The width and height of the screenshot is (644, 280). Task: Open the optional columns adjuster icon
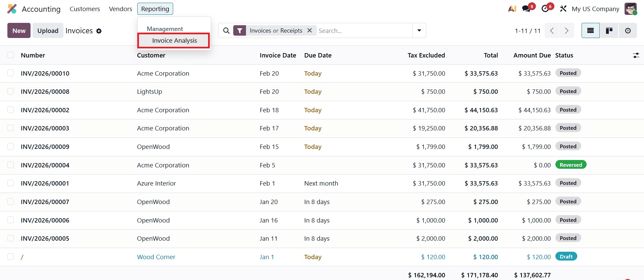pyautogui.click(x=636, y=55)
